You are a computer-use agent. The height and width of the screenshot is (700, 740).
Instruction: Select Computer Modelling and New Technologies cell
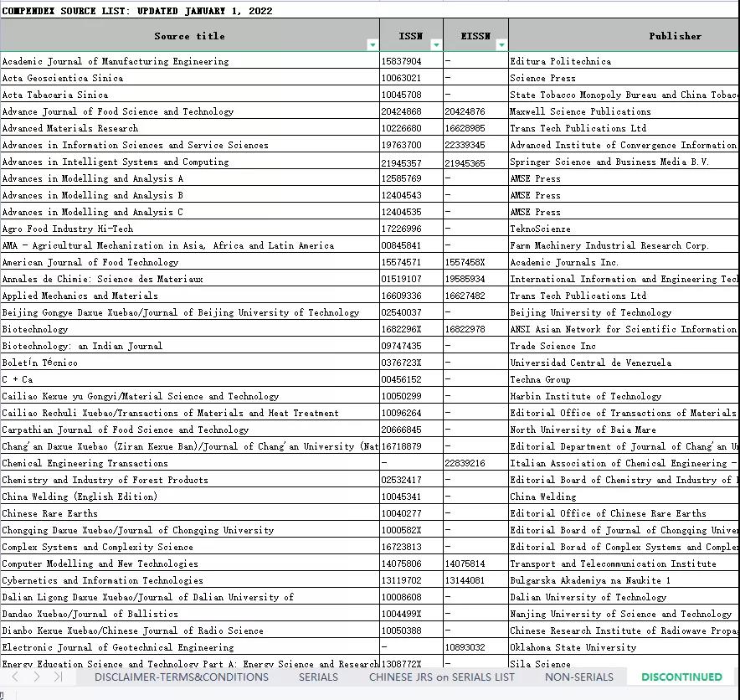[190, 564]
